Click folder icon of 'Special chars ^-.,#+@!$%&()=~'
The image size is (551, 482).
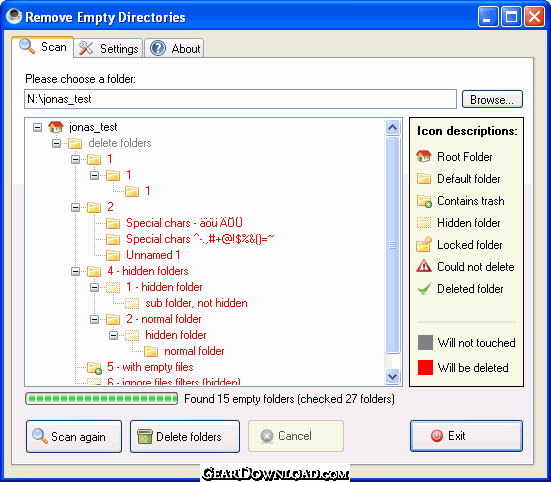tap(113, 239)
